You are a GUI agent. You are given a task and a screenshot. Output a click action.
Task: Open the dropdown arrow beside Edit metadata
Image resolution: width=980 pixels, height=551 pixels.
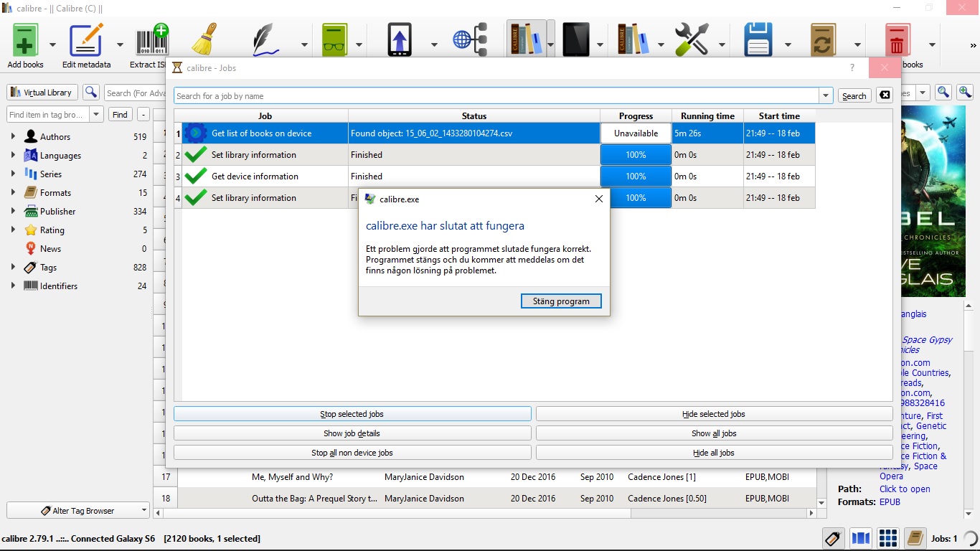click(x=120, y=44)
